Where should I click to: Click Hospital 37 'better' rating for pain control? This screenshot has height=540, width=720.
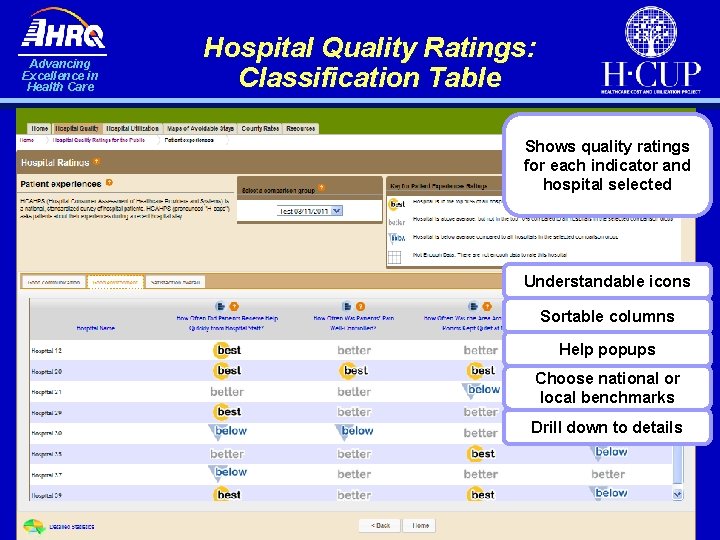354,474
